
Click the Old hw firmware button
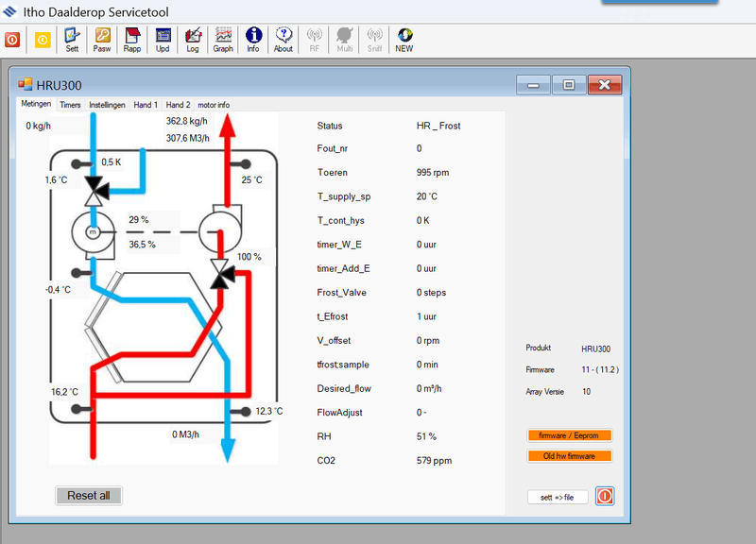569,456
